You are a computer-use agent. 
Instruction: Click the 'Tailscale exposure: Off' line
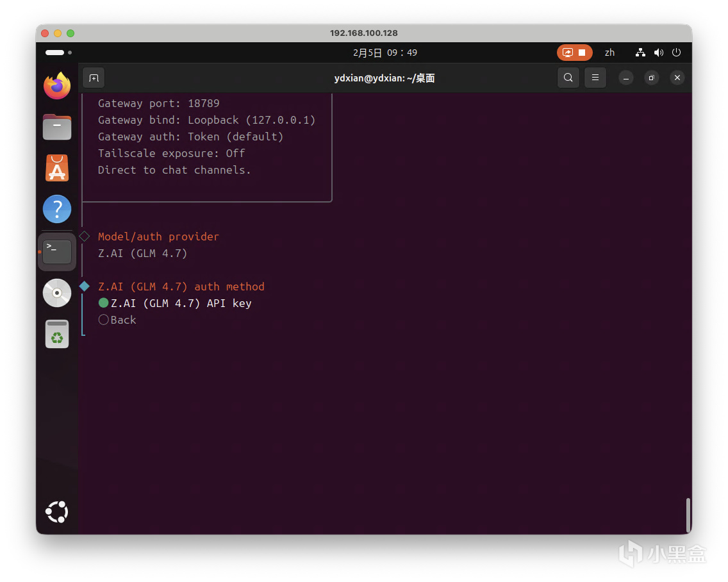tap(171, 153)
